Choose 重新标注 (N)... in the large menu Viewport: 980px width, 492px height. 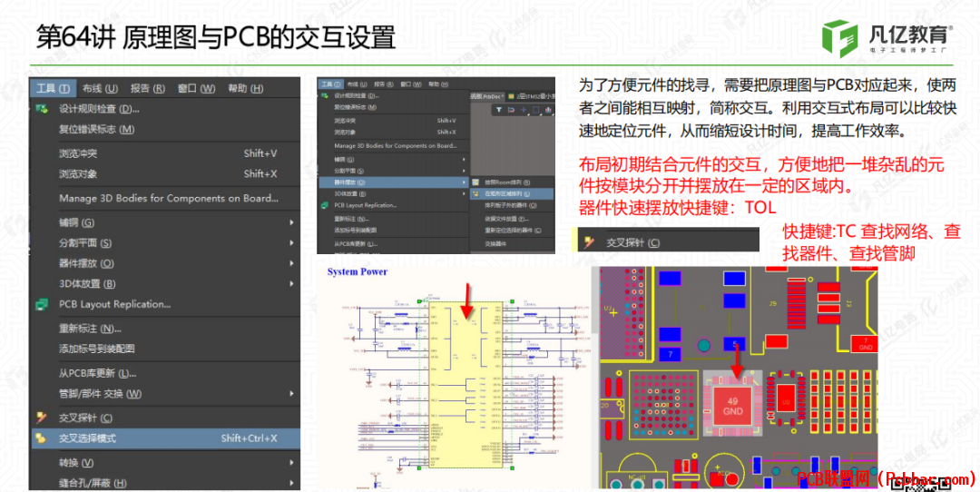coord(165,329)
